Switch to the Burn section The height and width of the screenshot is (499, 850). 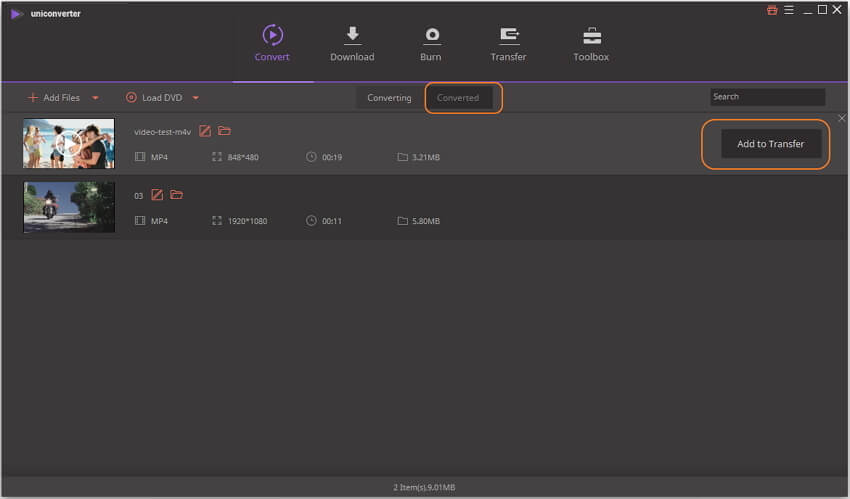click(x=431, y=43)
